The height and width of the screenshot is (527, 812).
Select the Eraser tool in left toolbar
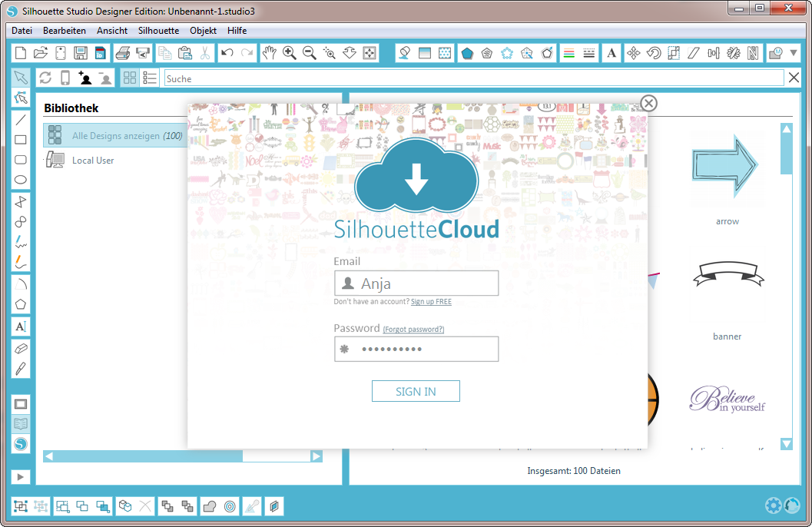21,348
